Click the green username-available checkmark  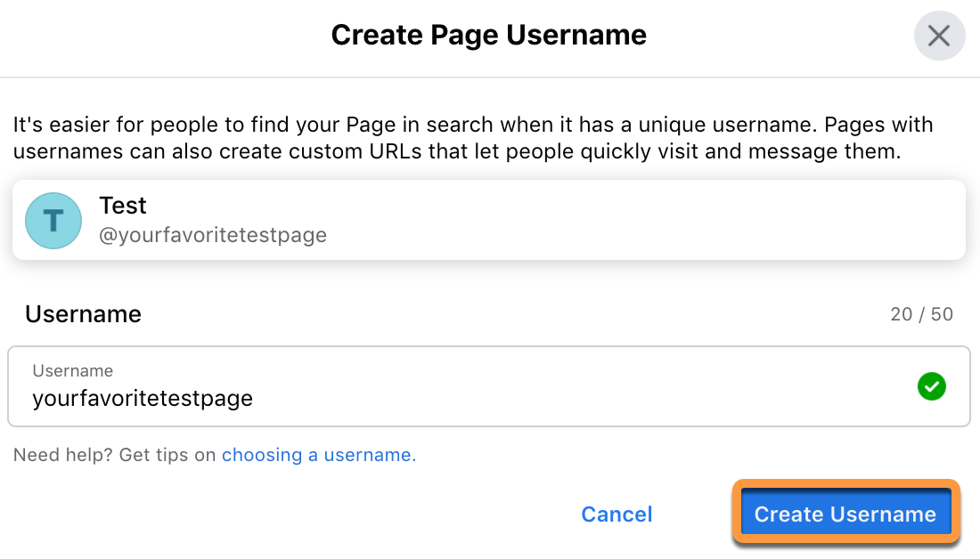tap(931, 386)
